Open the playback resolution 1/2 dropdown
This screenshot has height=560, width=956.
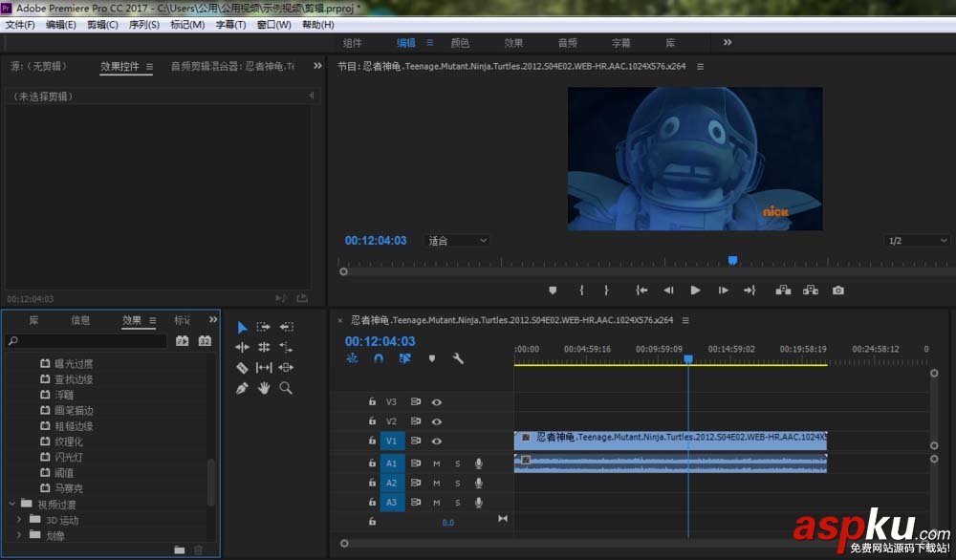916,241
